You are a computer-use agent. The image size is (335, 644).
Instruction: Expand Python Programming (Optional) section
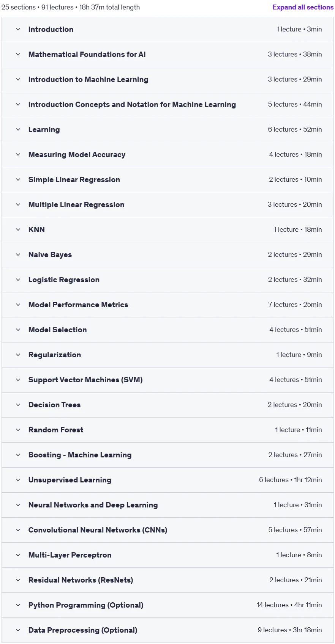coord(167,605)
